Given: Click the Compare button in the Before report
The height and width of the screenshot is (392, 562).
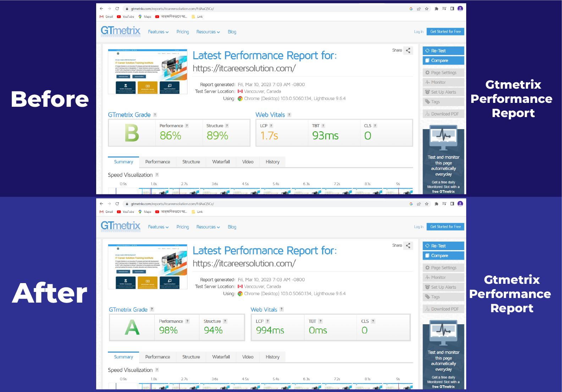Looking at the screenshot, I should coord(443,61).
